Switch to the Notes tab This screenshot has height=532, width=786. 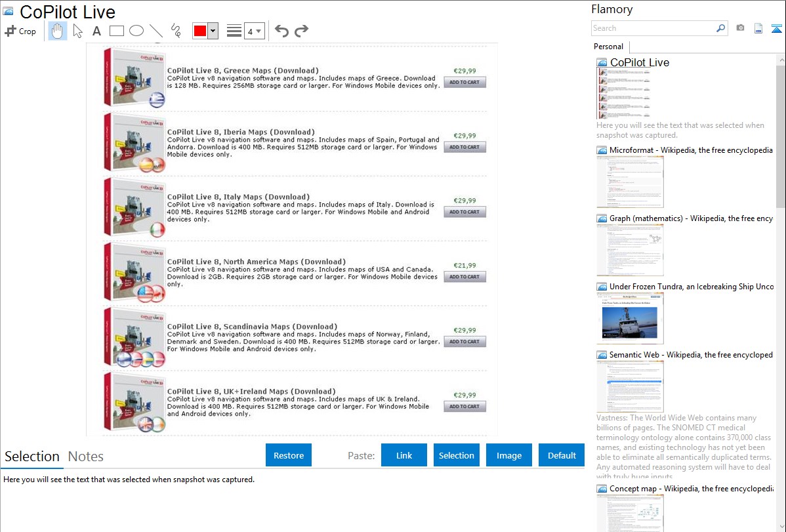click(x=86, y=457)
